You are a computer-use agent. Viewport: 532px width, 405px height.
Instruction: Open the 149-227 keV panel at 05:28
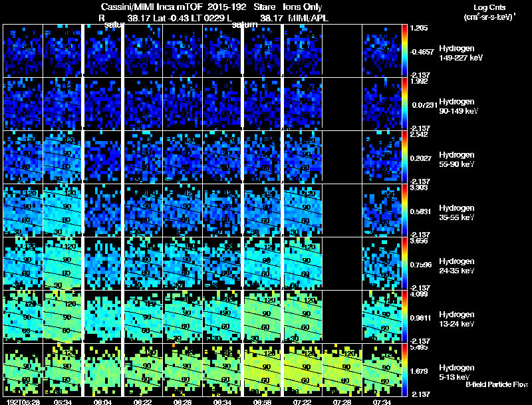click(23, 51)
